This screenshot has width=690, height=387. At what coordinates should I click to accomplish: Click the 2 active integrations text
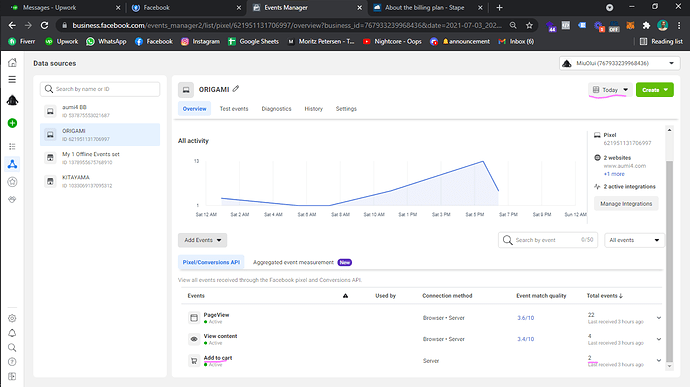(x=629, y=187)
